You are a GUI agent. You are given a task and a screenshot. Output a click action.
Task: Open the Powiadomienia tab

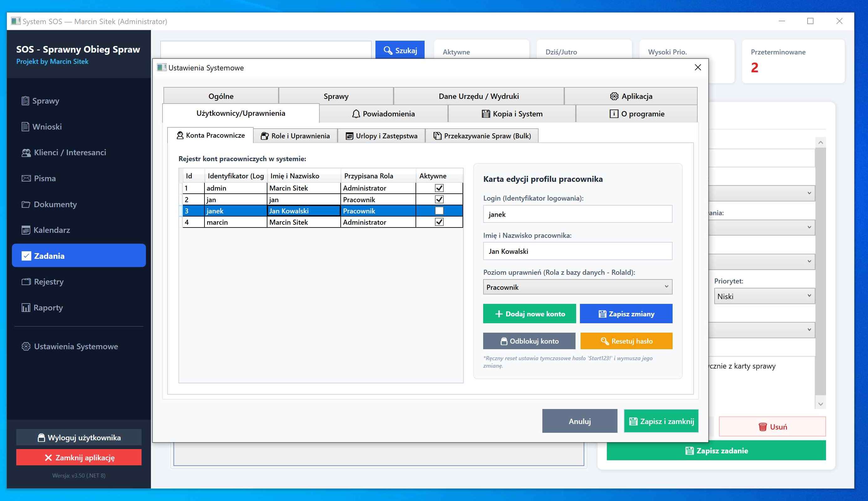pyautogui.click(x=384, y=114)
